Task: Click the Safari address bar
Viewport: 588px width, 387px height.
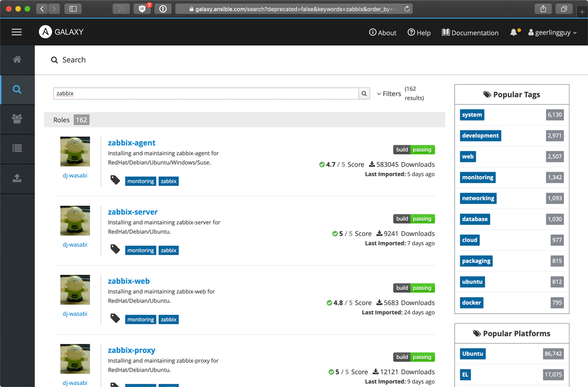Action: pos(294,9)
